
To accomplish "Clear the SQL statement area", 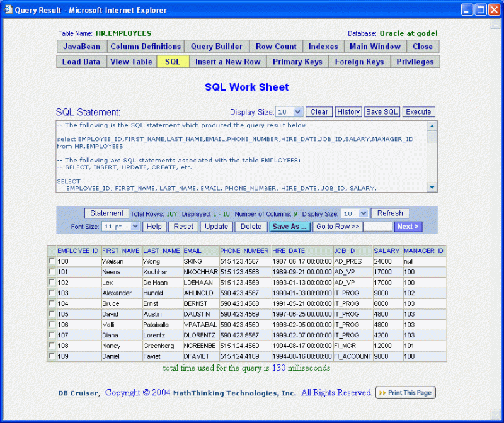I will (318, 111).
